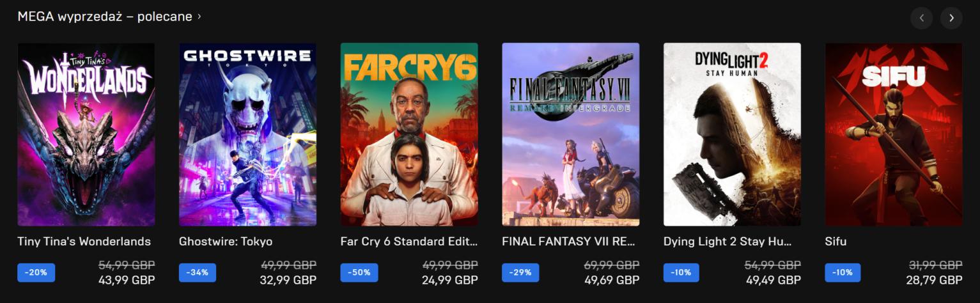Click the Ghostwire: Tokyo title text
The width and height of the screenshot is (980, 303).
226,242
